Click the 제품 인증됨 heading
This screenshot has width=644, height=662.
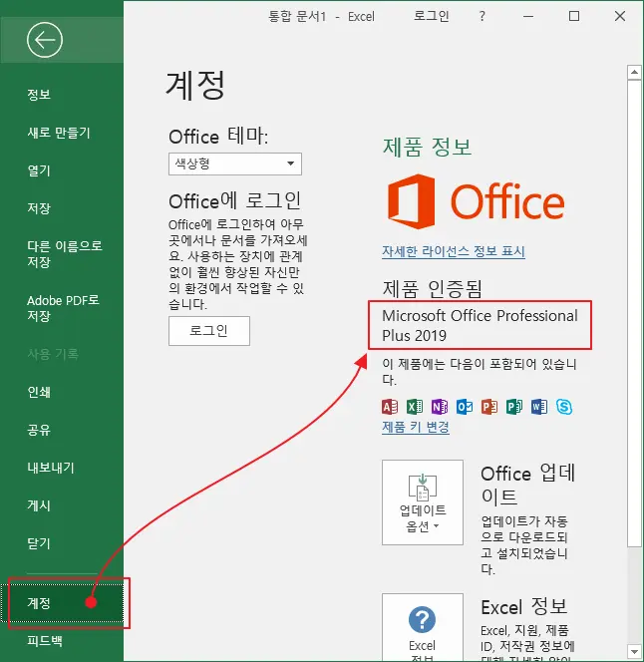432,289
